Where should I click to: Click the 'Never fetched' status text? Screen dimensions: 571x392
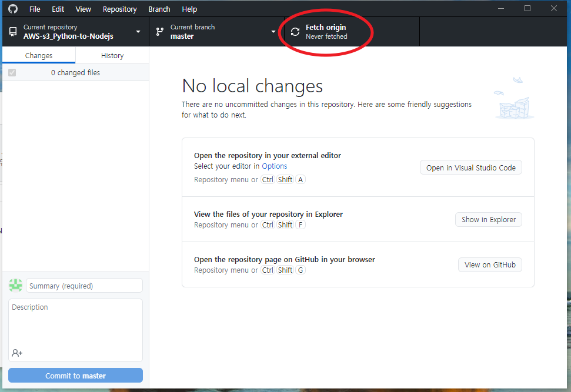326,36
